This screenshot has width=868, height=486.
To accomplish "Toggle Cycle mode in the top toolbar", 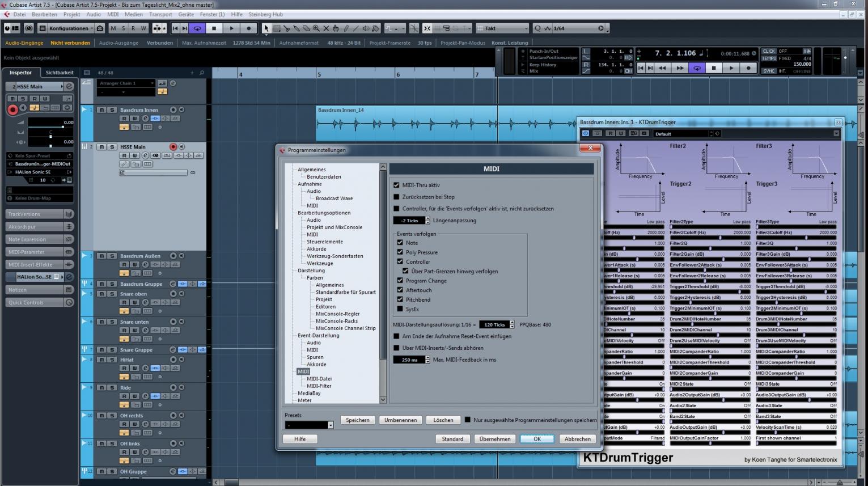I will click(x=197, y=28).
